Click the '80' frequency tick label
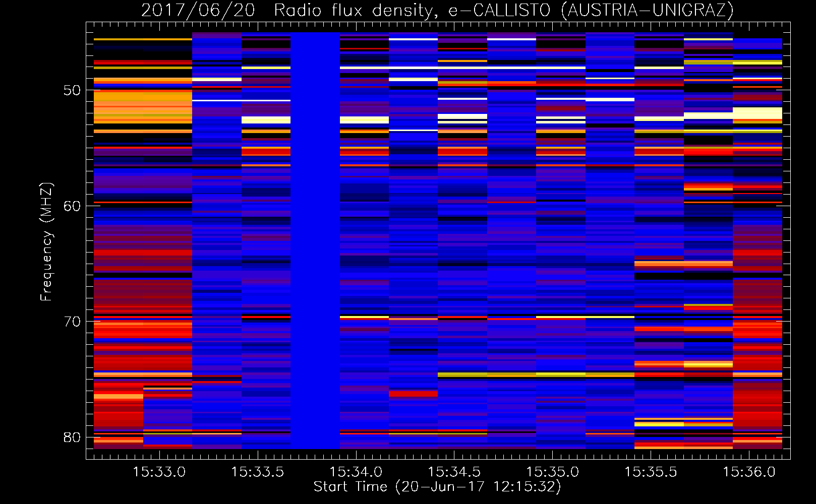 tap(72, 437)
